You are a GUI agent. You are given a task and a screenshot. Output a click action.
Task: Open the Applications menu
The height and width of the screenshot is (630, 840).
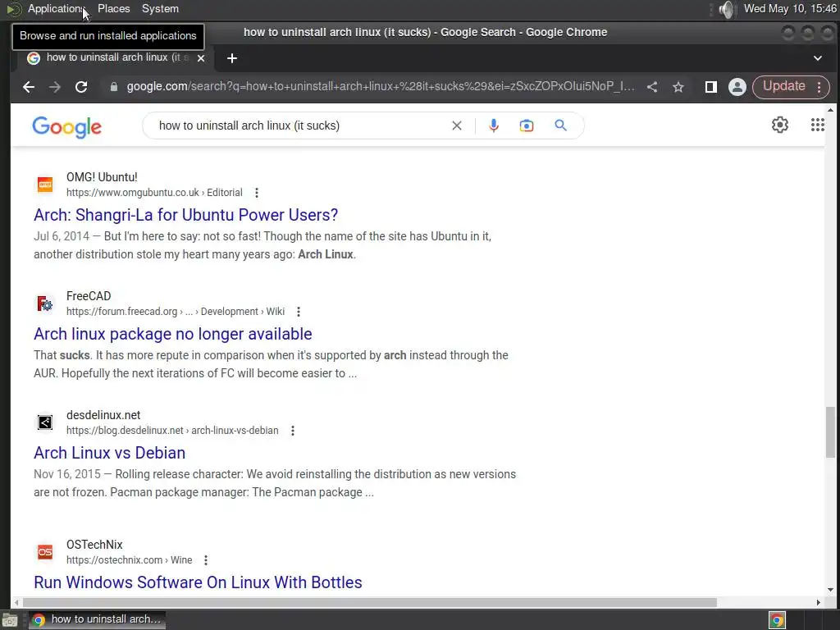tap(56, 8)
